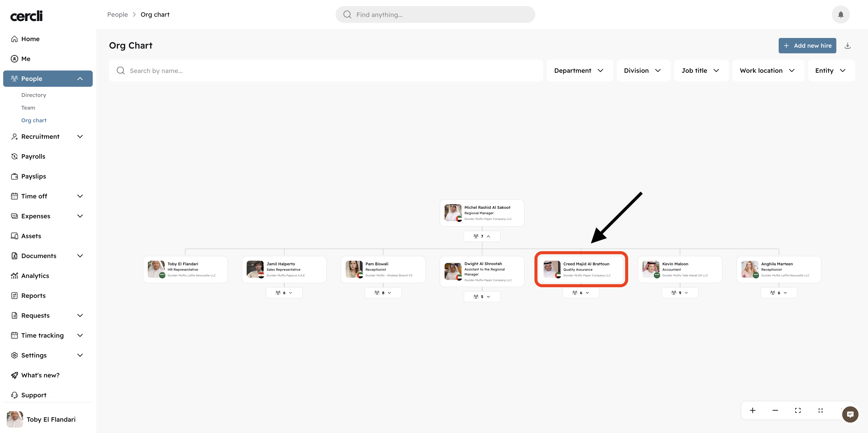Click the cercli logo

[x=26, y=16]
